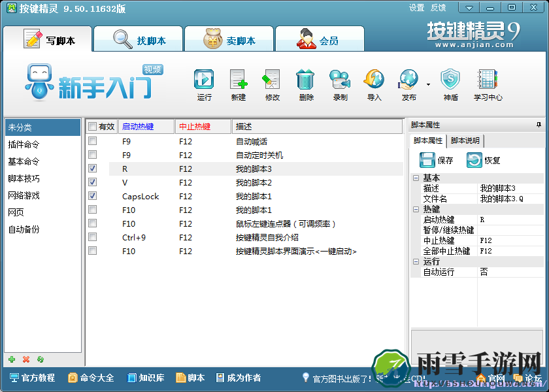This screenshot has width=549, height=392.
Task: Click the pin icon of 脚本属性 panel
Action: click(x=539, y=125)
